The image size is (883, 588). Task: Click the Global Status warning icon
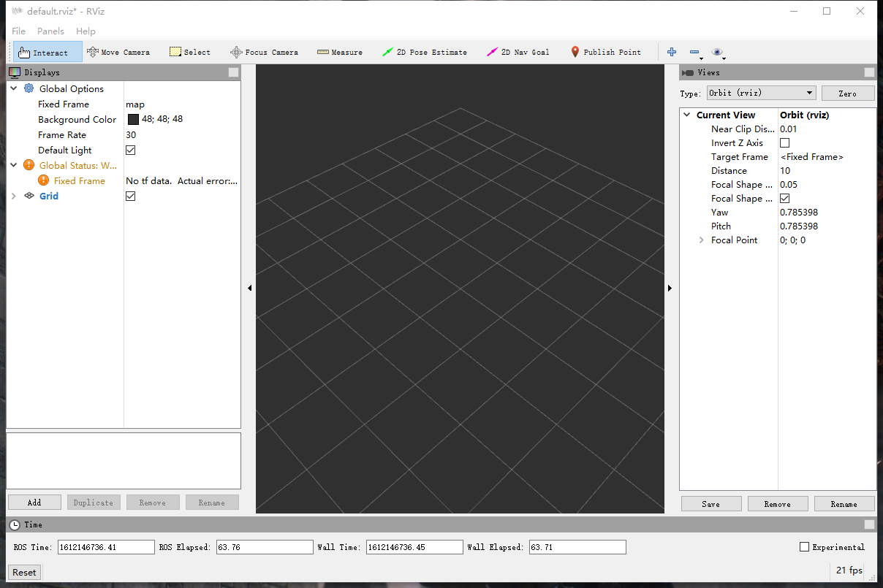click(29, 165)
